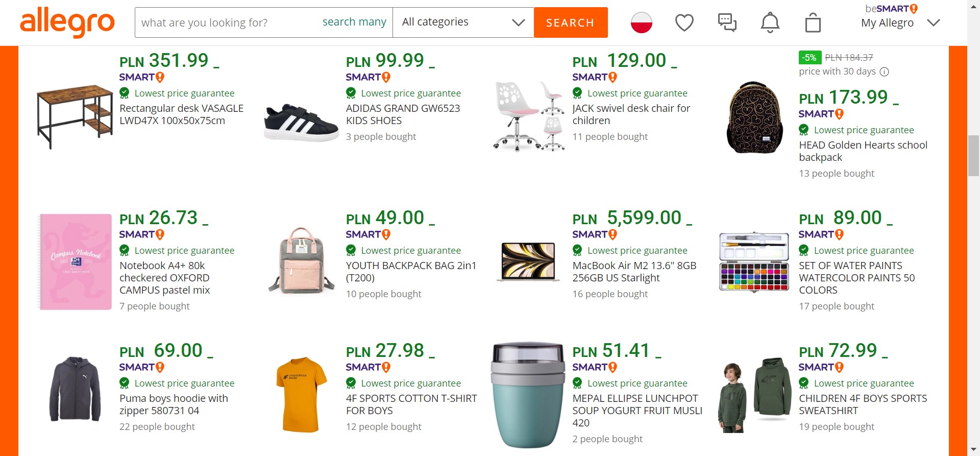Open the MacBook Air M2 thumbnail
980x456 pixels.
tap(528, 261)
